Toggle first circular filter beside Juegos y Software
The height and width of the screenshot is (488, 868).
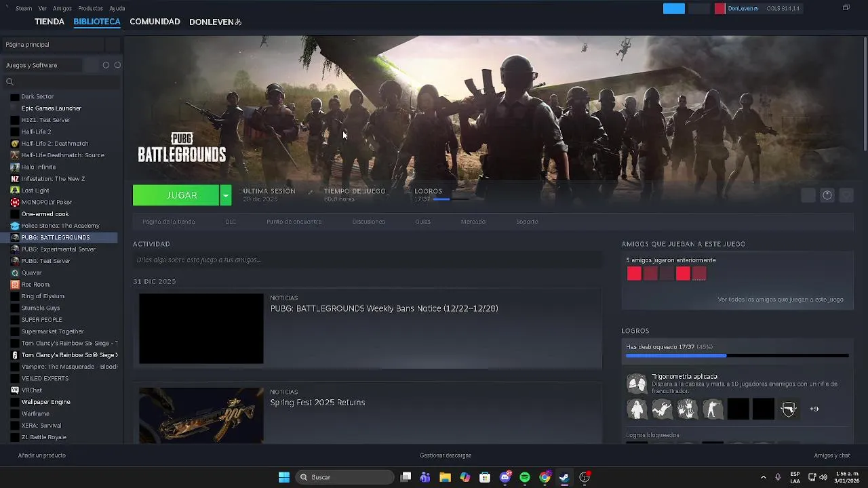tap(106, 65)
